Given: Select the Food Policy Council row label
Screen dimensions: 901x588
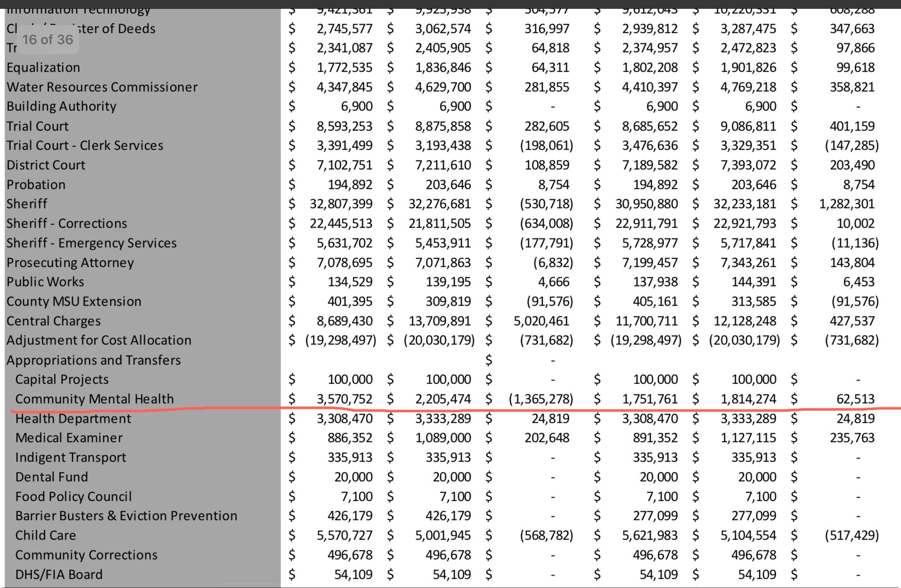Looking at the screenshot, I should pyautogui.click(x=73, y=497).
